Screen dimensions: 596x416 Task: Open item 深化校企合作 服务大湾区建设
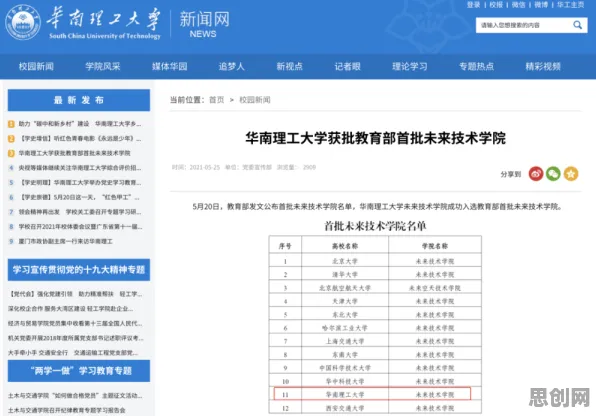[x=71, y=308]
